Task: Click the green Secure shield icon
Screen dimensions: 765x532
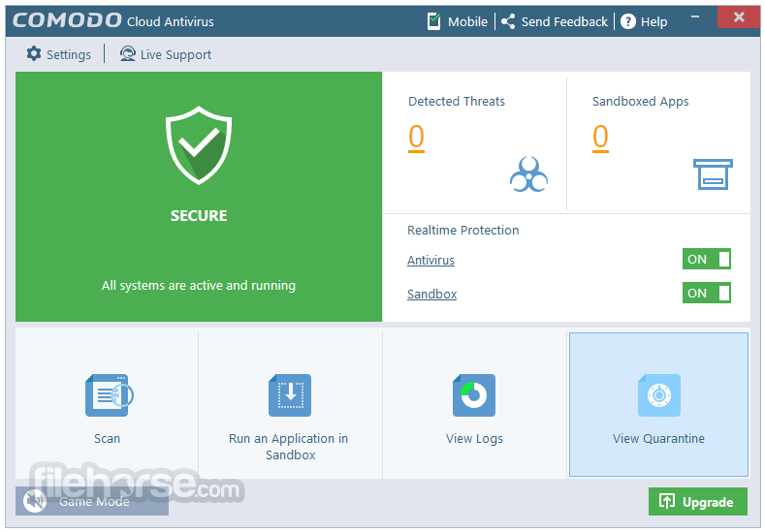Action: (199, 145)
